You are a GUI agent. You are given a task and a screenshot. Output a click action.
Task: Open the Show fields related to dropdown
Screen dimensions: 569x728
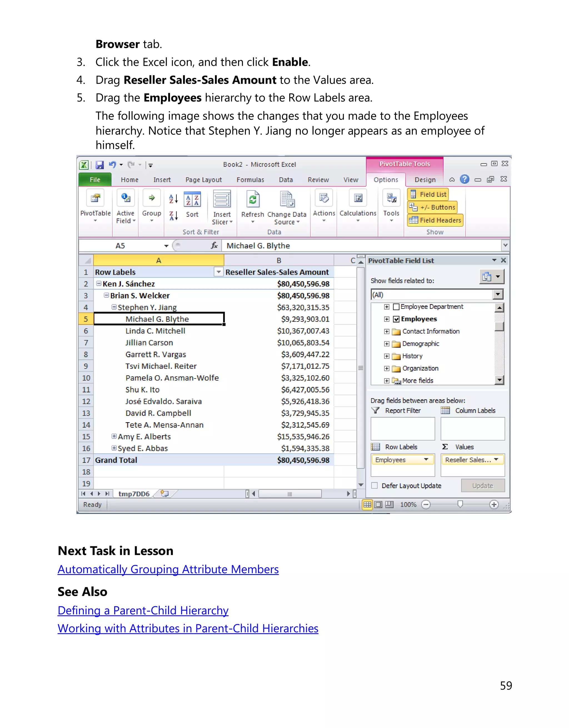(x=498, y=294)
